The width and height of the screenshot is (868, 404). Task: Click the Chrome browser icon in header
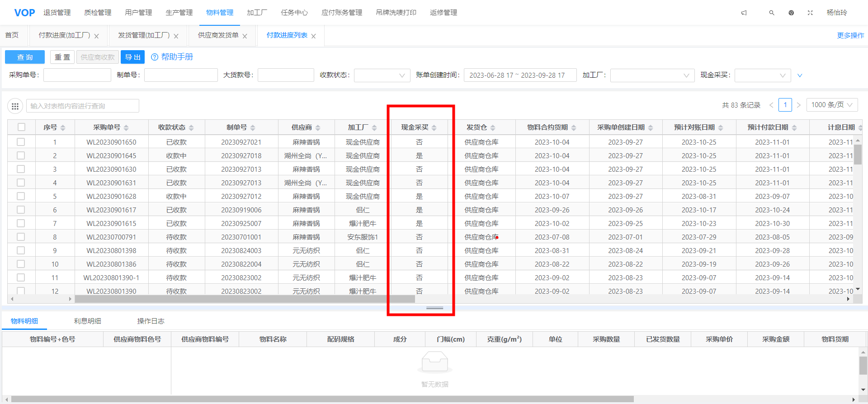click(x=791, y=13)
